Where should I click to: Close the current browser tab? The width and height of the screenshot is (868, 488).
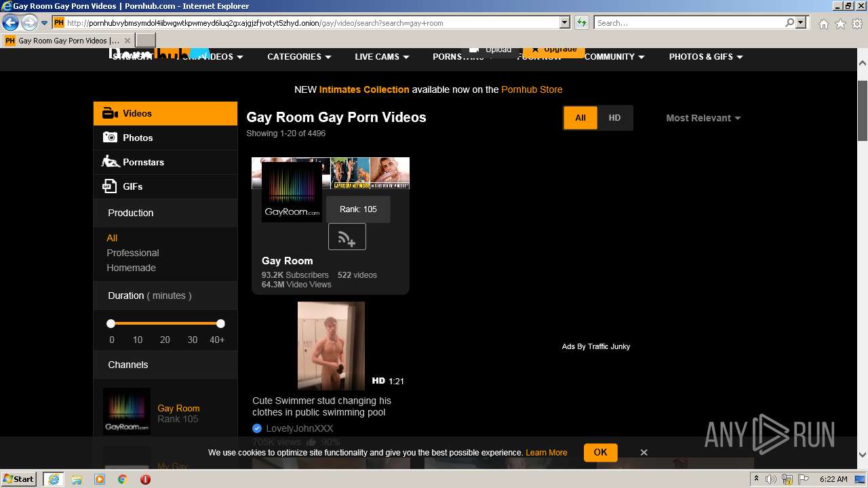(127, 41)
